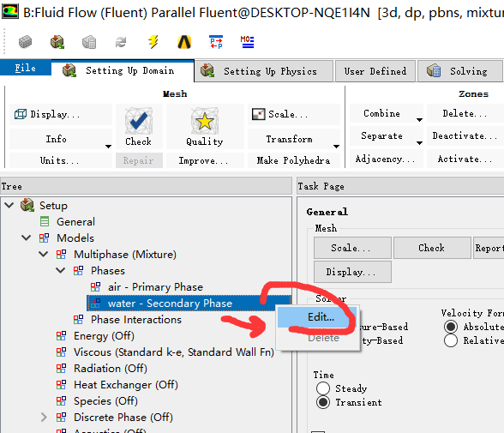504x433 pixels.
Task: Click the Heat Exchanger (Off) model icon
Action: (61, 384)
